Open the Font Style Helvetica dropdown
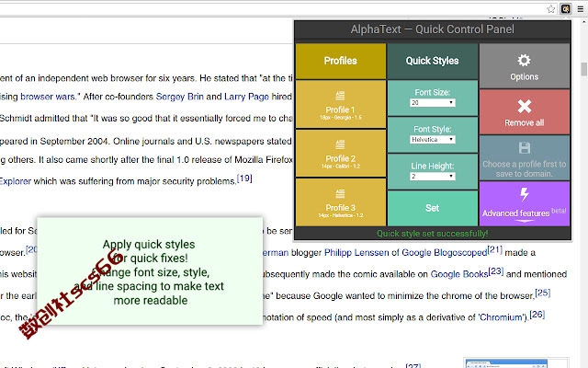The height and width of the screenshot is (368, 588). 433,139
